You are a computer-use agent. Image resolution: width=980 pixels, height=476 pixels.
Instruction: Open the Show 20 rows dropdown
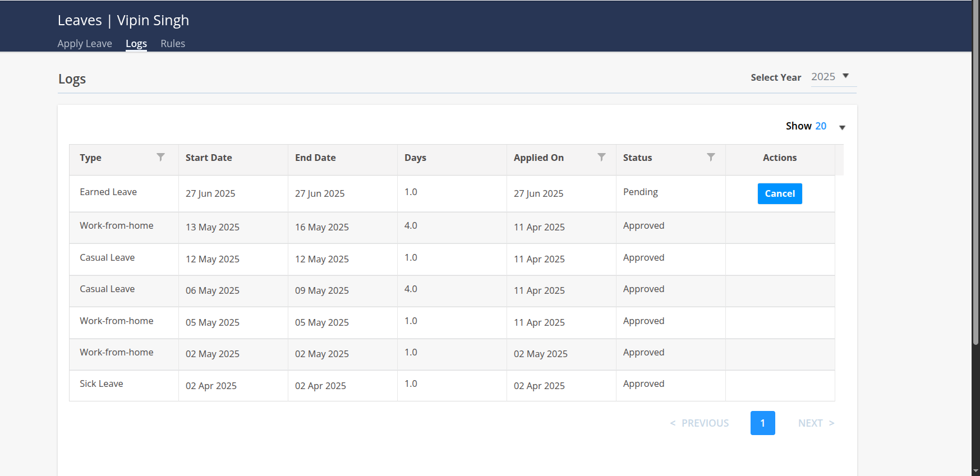pos(820,126)
